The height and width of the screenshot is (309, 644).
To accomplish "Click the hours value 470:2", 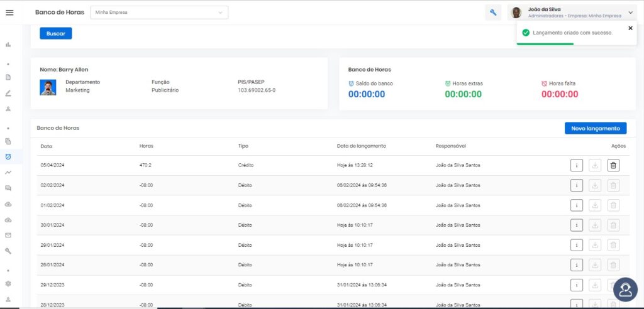I will point(145,165).
